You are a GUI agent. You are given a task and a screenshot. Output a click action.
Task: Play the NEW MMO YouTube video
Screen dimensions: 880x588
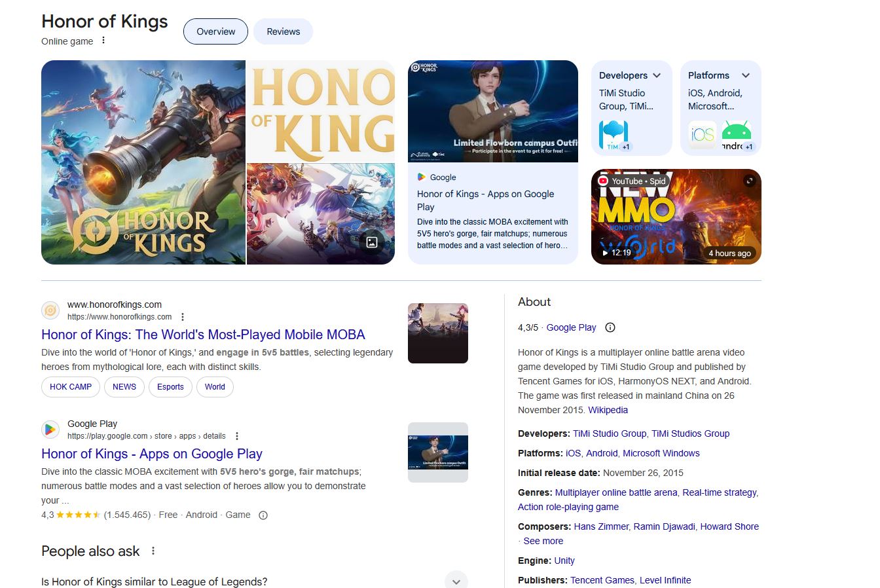[x=676, y=217]
